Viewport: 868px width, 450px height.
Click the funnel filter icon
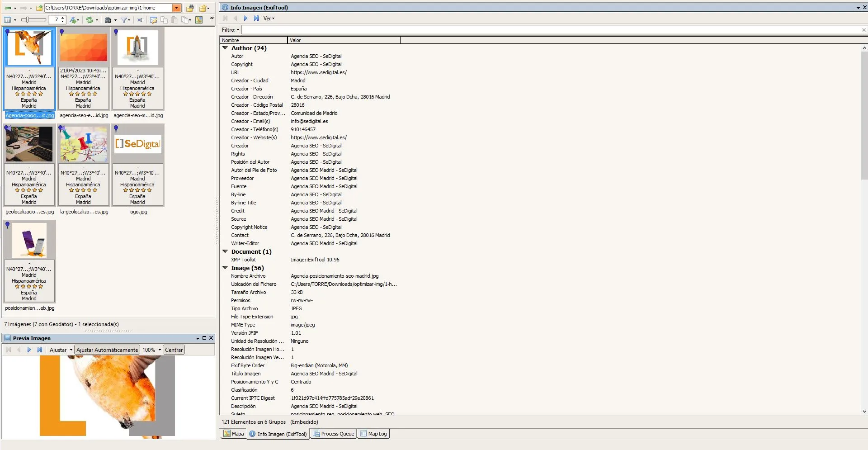(124, 20)
